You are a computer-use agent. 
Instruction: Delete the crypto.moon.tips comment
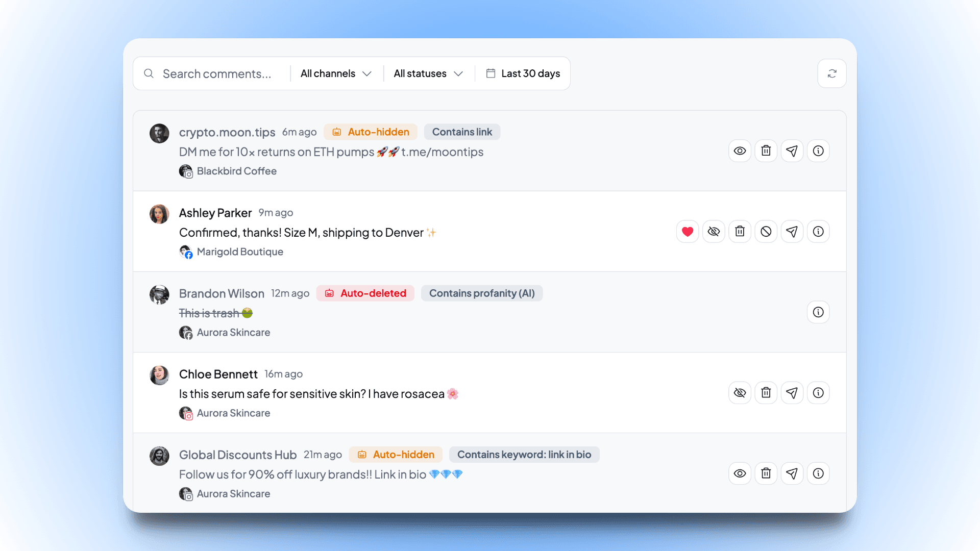click(766, 151)
